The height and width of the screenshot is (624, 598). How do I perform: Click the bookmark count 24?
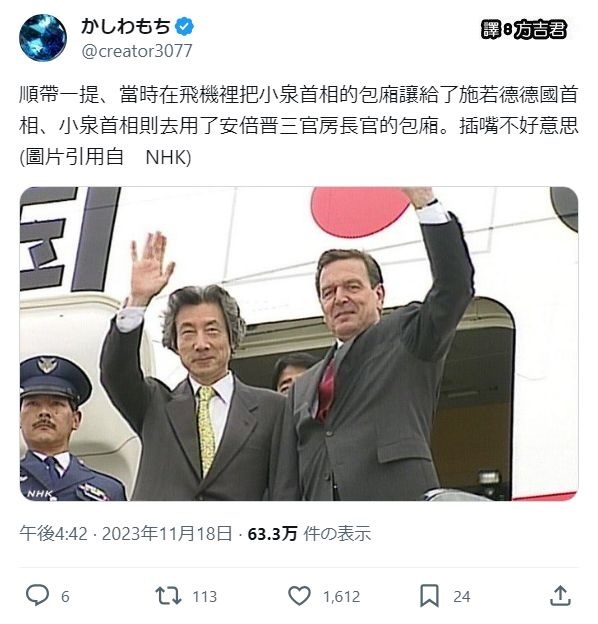(x=462, y=597)
